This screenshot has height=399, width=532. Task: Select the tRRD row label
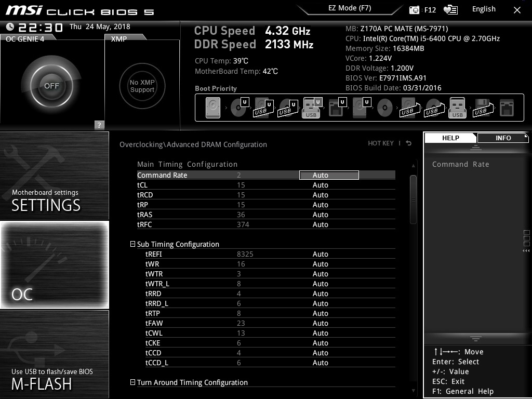pyautogui.click(x=153, y=294)
